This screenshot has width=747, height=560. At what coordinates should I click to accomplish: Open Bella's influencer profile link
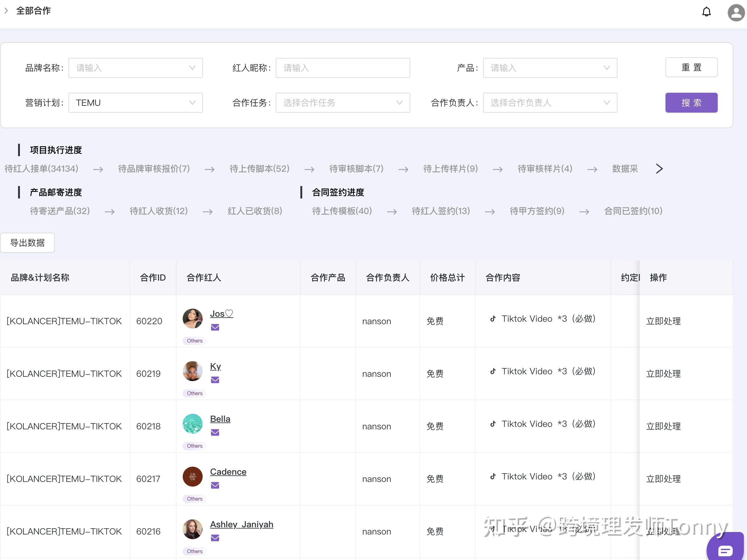click(x=220, y=418)
